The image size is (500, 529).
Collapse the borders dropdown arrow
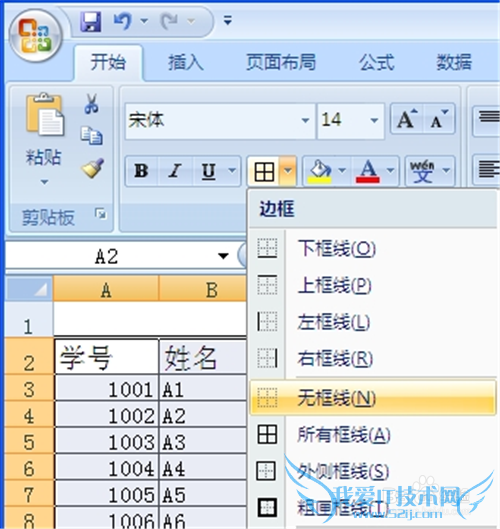click(288, 171)
